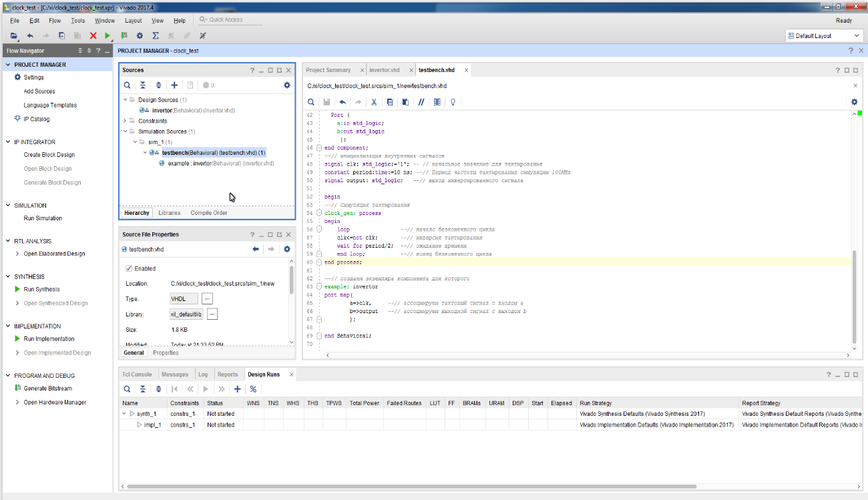Click the Program Device green download icon
The height and width of the screenshot is (500, 868).
[124, 35]
